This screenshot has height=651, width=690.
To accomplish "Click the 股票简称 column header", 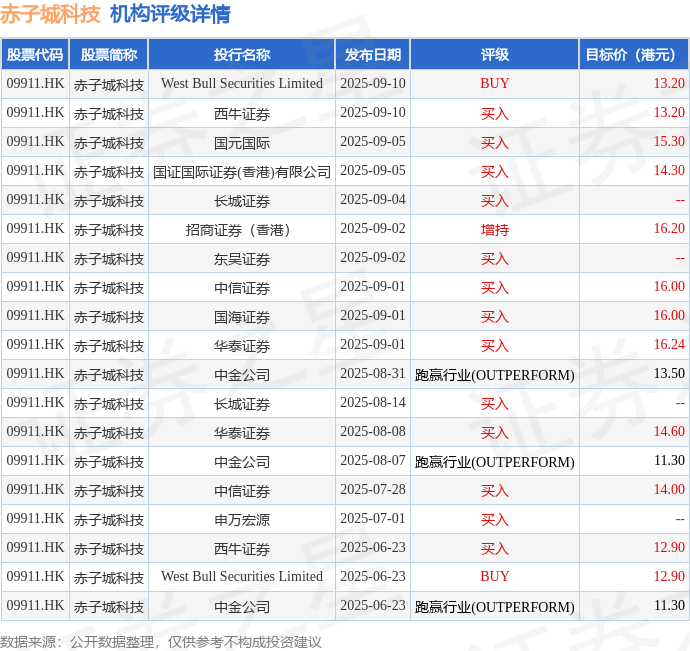I will pyautogui.click(x=109, y=55).
